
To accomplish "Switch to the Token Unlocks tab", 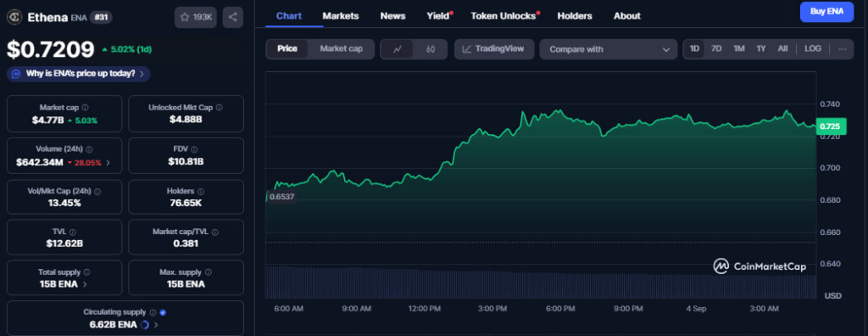I will click(504, 16).
